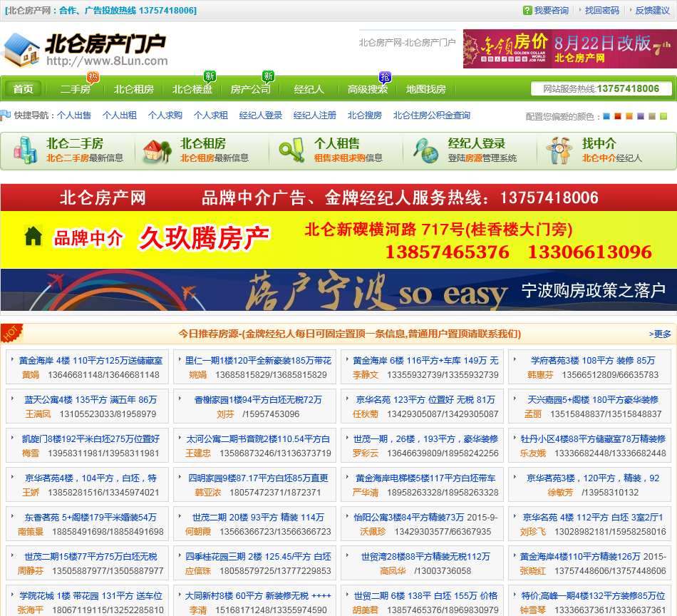This screenshot has width=677, height=616.
Task: Open listing 香榭家园1楼94平方白坯无税72万
Action: click(258, 399)
